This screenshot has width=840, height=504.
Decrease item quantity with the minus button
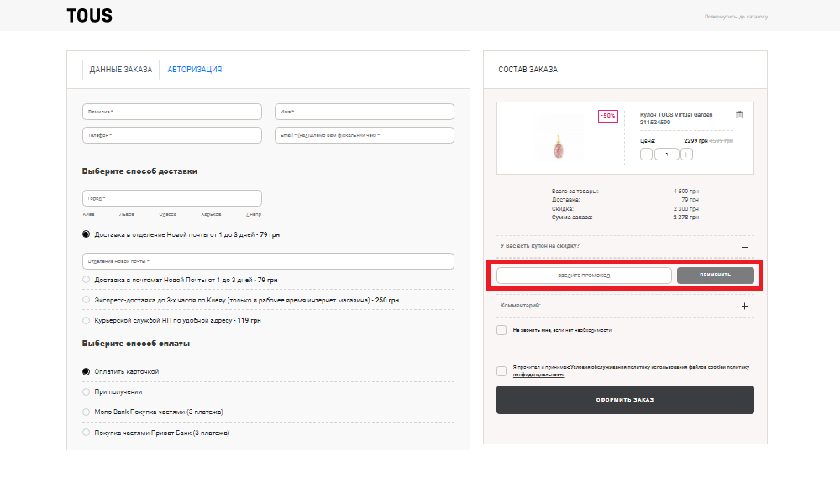pyautogui.click(x=646, y=155)
